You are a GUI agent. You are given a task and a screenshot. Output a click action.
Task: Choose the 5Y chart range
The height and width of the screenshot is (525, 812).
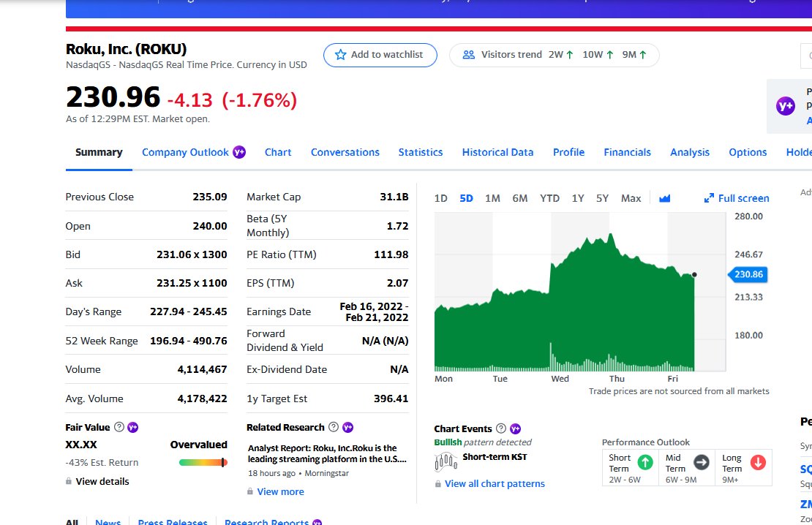point(602,198)
